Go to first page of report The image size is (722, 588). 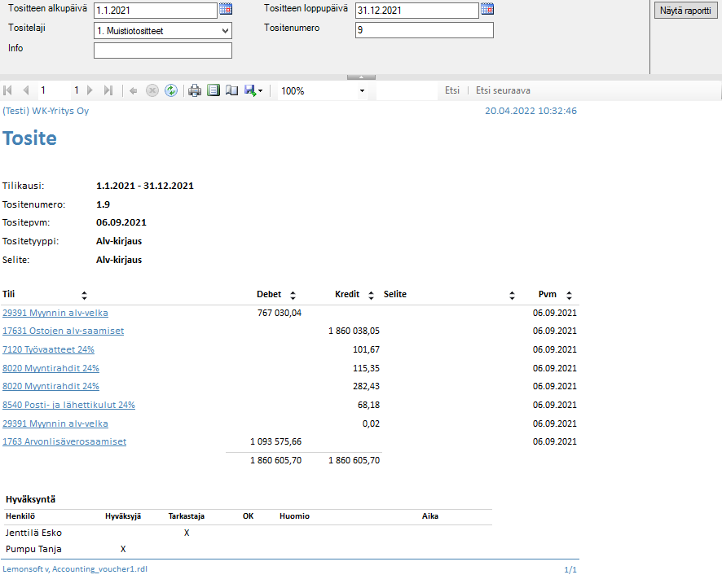coord(8,90)
